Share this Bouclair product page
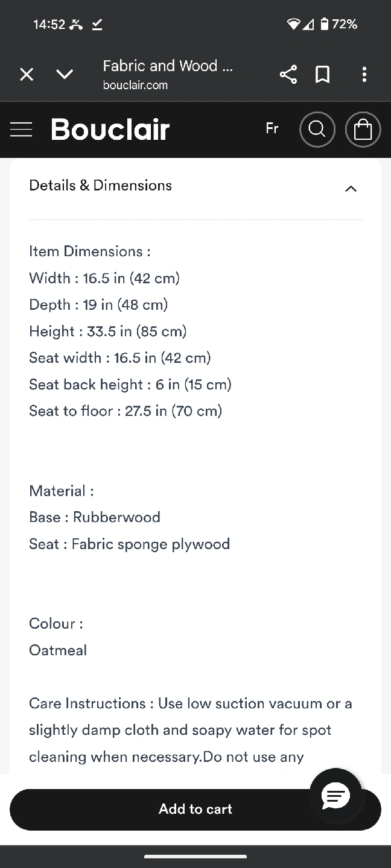 (288, 74)
